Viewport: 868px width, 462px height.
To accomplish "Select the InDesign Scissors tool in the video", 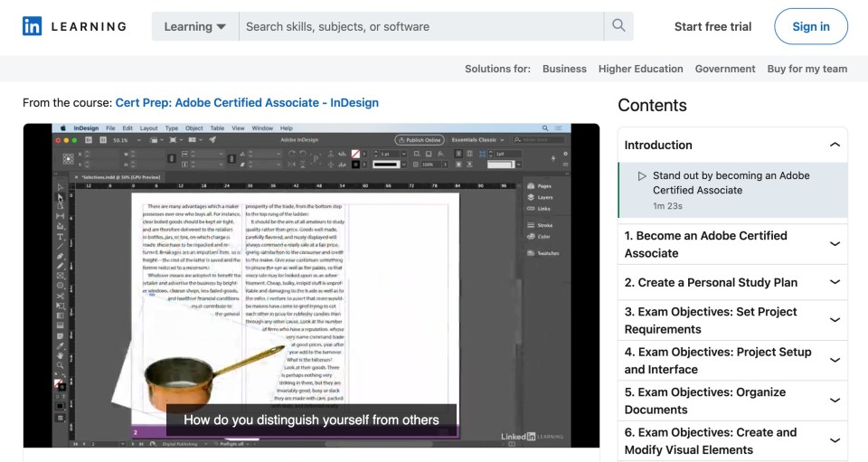I will (61, 296).
